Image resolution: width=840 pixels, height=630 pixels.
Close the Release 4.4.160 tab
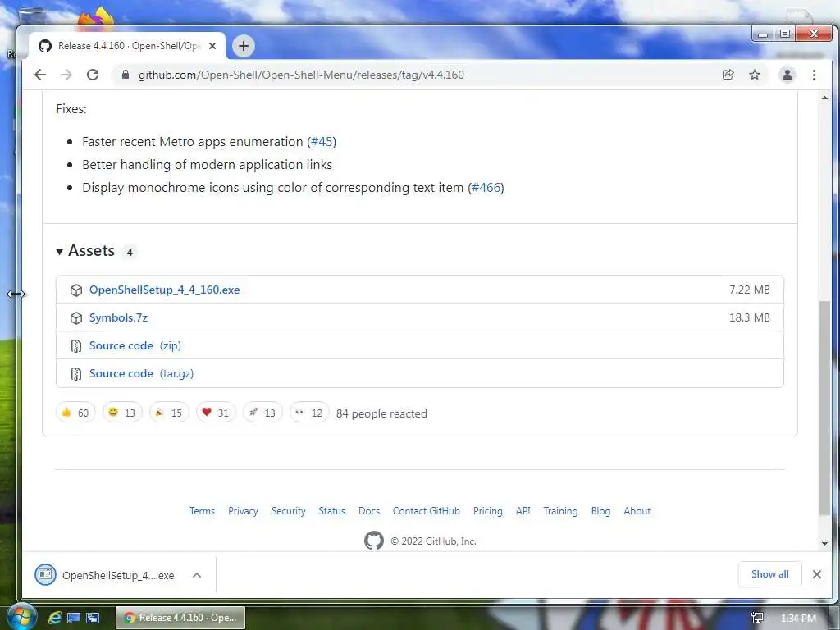[x=212, y=46]
